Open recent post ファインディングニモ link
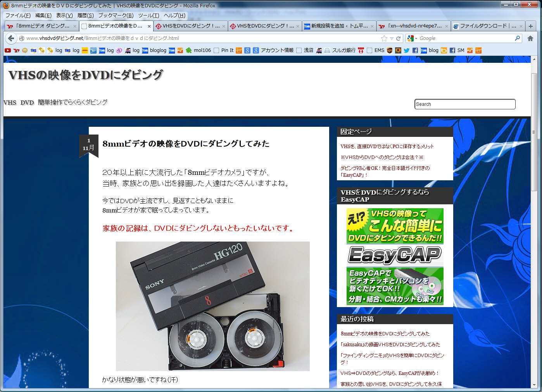The width and height of the screenshot is (542, 392). (x=392, y=359)
